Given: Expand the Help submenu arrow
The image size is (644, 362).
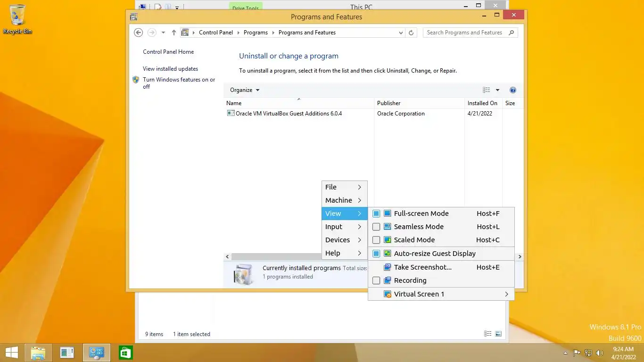Looking at the screenshot, I should (359, 253).
